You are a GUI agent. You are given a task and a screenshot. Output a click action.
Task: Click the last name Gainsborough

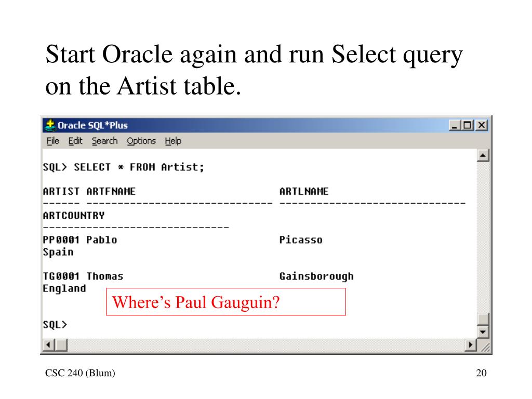coord(316,276)
